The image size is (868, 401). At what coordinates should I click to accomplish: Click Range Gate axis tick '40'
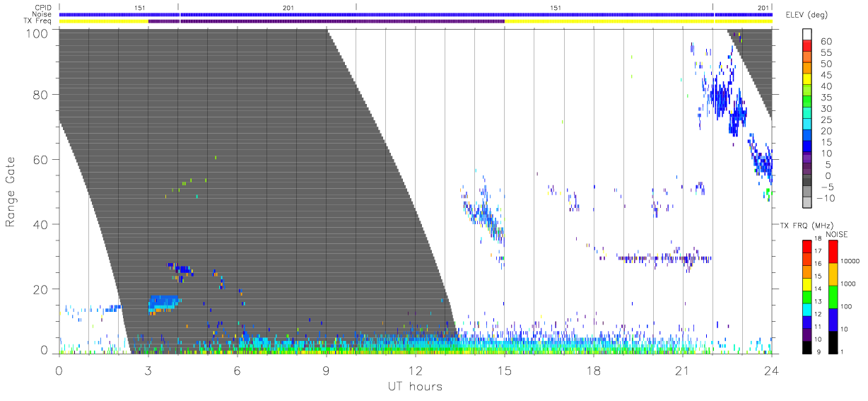pos(40,224)
